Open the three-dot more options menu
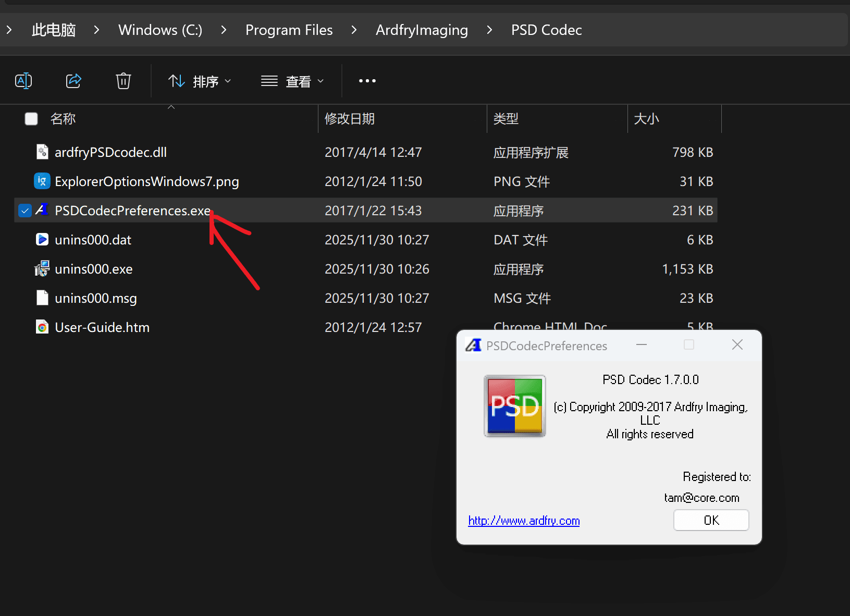 [x=367, y=81]
